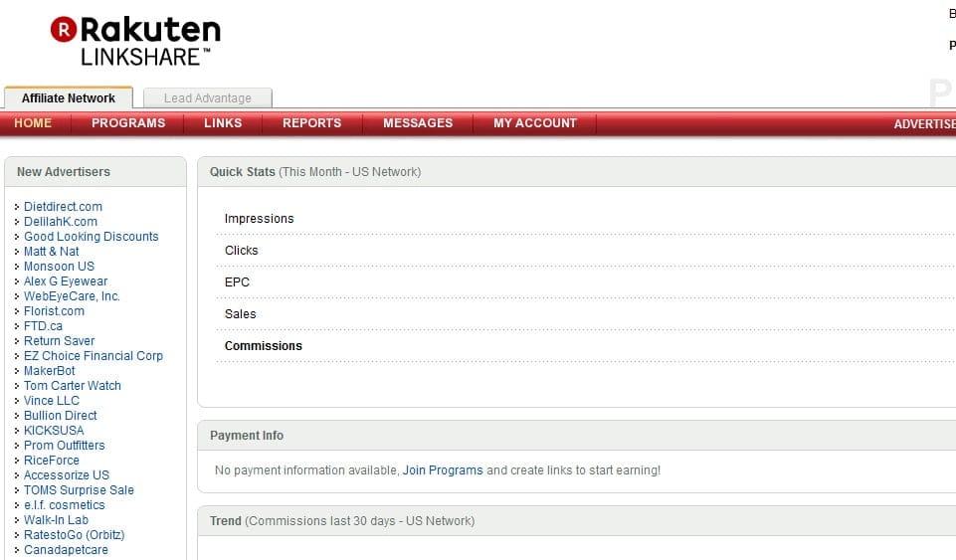The width and height of the screenshot is (956, 560).
Task: Open the LINKS menu
Action: point(223,123)
